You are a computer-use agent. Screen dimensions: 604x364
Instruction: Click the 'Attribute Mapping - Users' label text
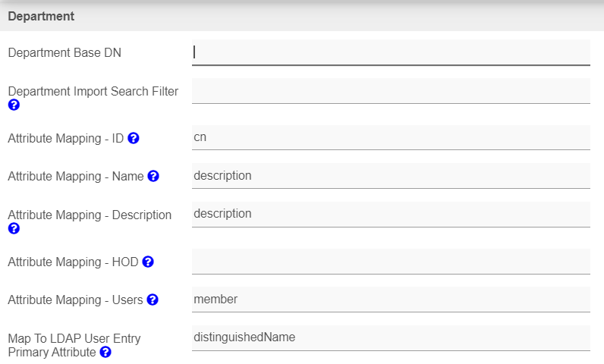coord(75,300)
